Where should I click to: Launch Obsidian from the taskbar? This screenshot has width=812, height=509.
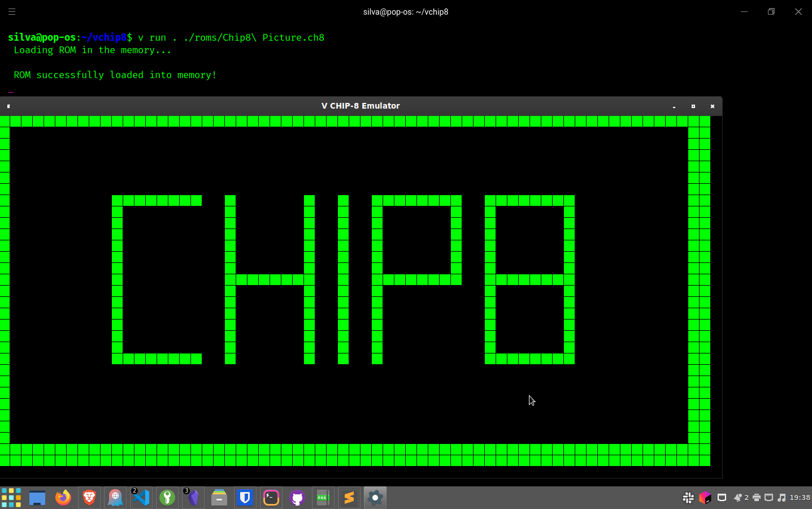[193, 498]
